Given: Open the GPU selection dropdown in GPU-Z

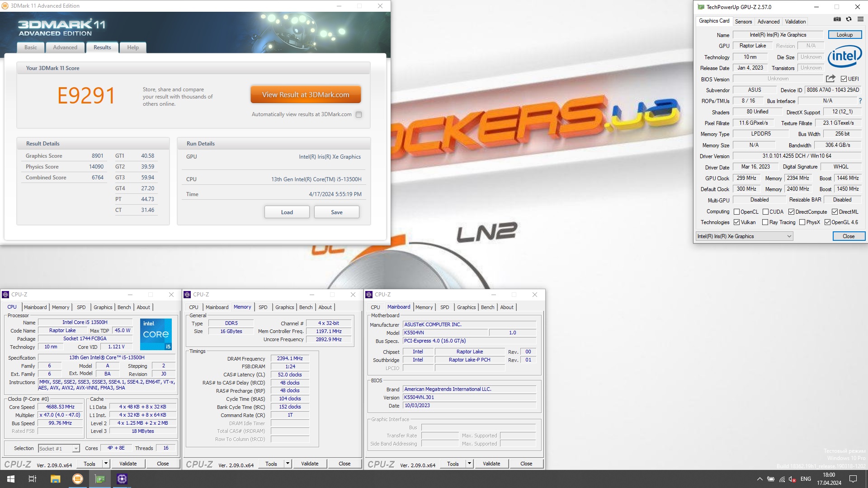Looking at the screenshot, I should pos(744,236).
